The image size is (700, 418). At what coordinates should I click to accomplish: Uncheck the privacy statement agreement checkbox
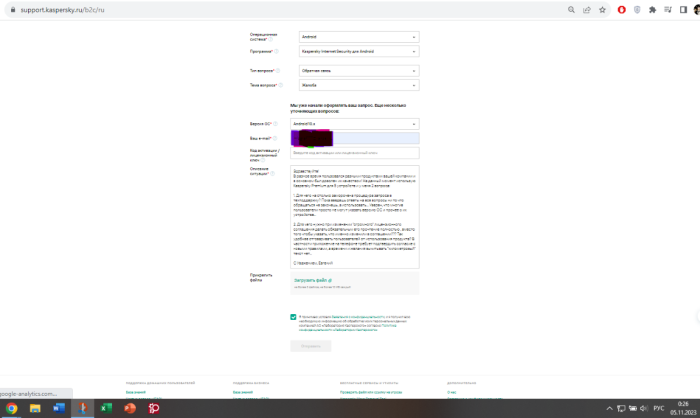293,317
